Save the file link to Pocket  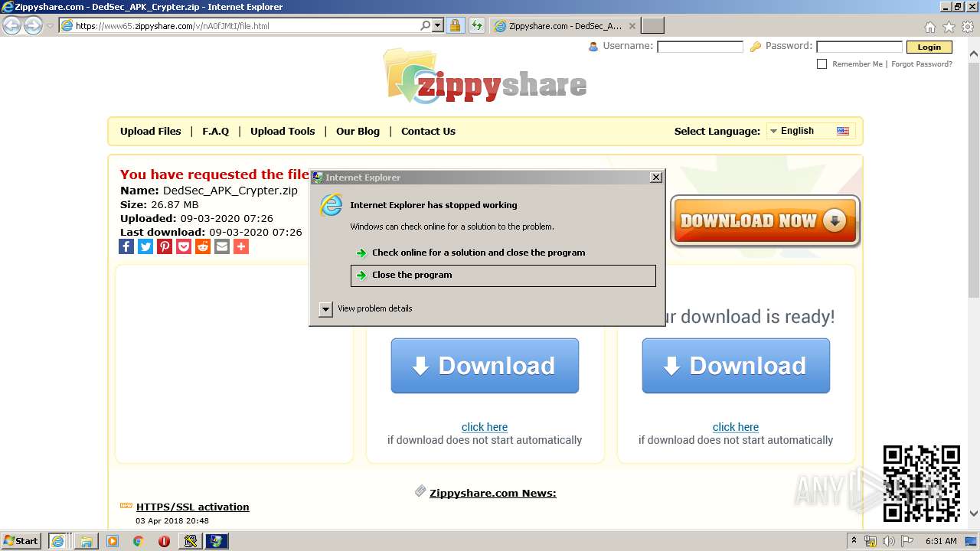(184, 246)
